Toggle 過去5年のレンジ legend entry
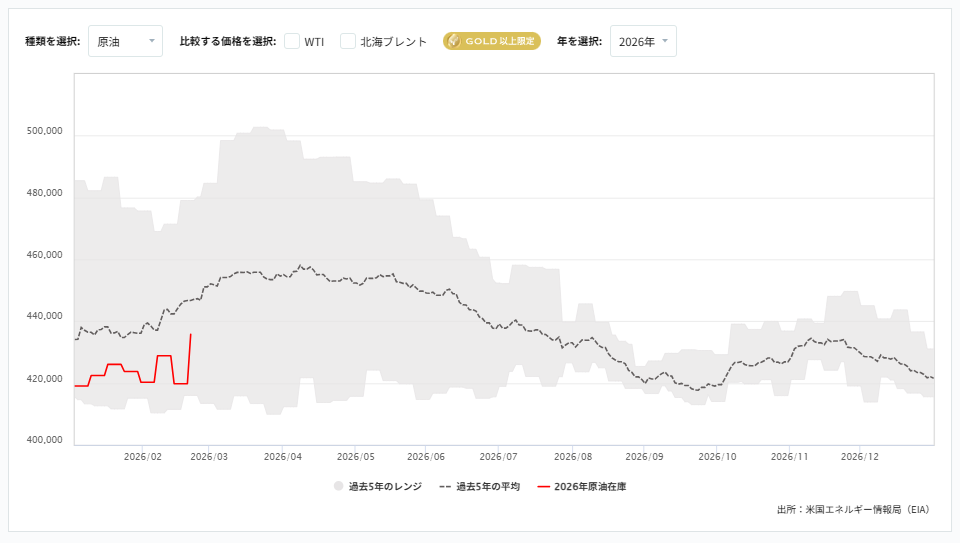Viewport: 960px width, 543px height. (x=378, y=487)
